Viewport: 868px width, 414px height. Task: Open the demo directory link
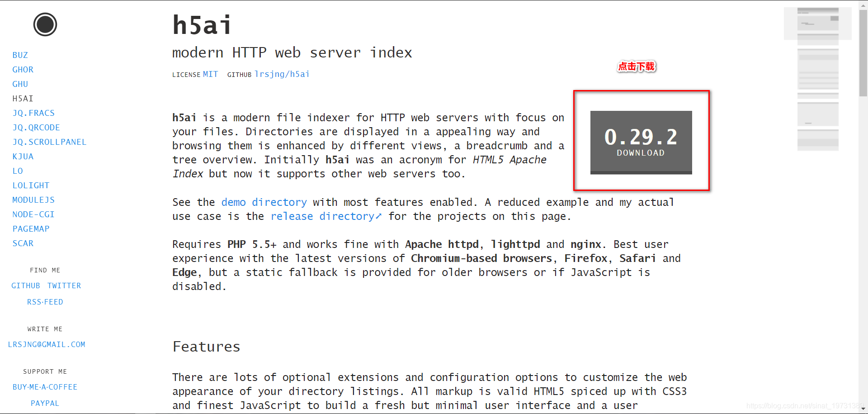(x=264, y=202)
